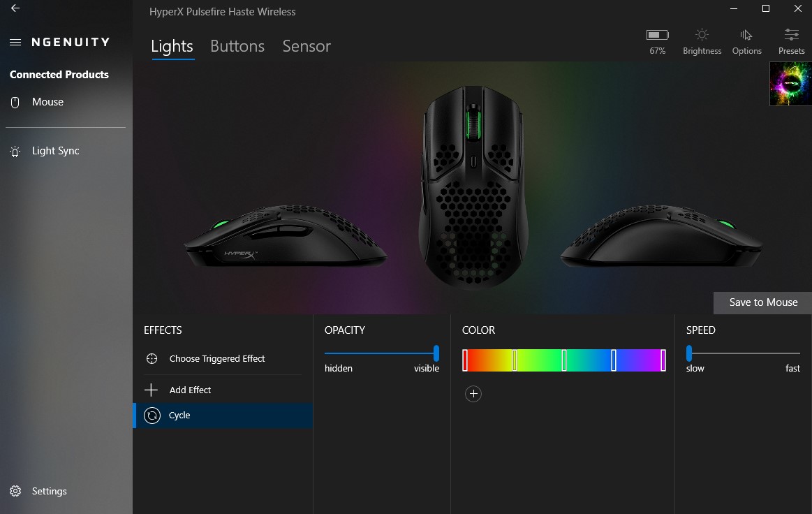Click Save to Mouse button
The height and width of the screenshot is (514, 812).
(x=762, y=302)
